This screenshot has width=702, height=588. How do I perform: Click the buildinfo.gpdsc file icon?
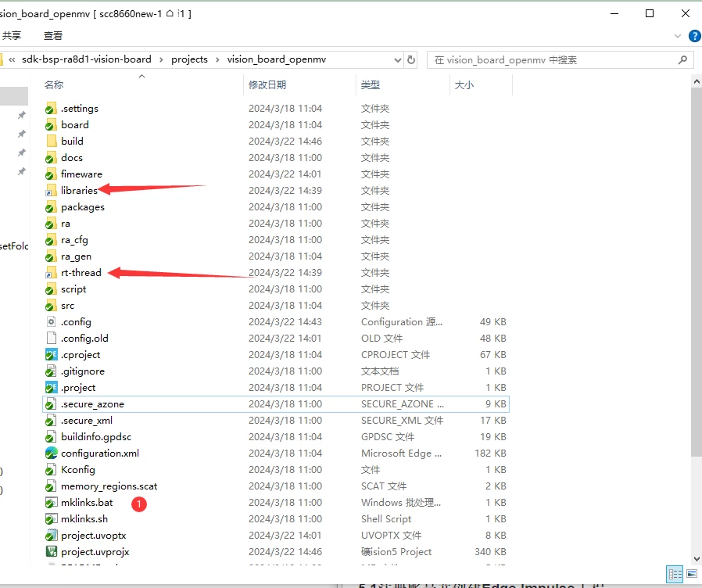pos(51,437)
